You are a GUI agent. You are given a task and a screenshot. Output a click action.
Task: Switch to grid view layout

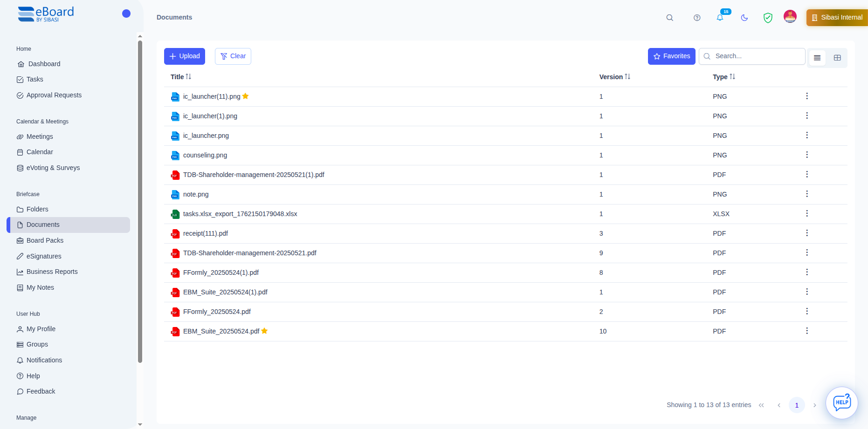(837, 58)
